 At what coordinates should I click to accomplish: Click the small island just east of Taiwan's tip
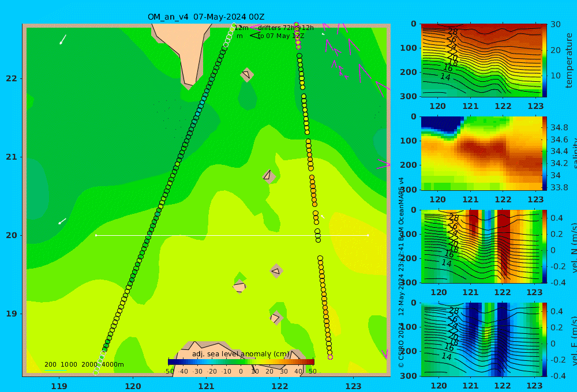point(247,75)
